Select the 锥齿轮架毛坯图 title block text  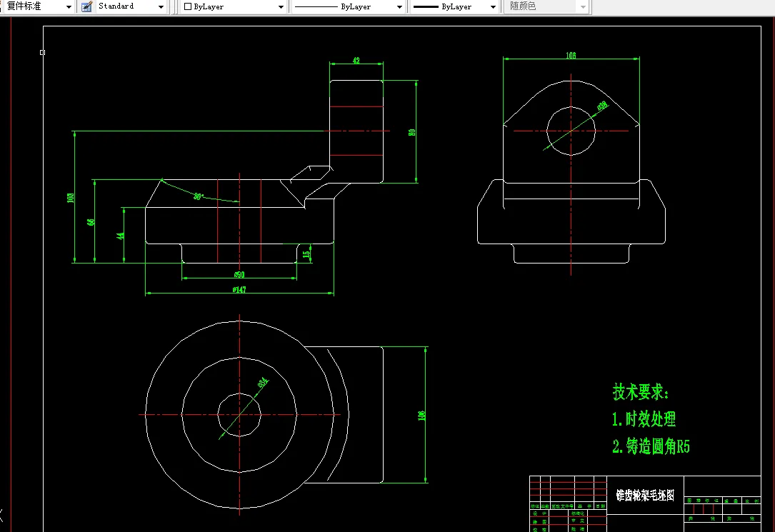pos(645,495)
